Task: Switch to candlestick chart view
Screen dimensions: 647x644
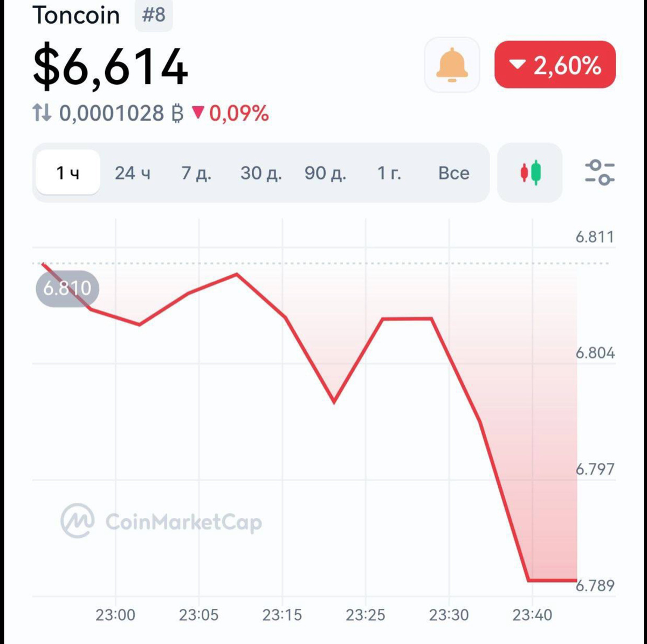Action: point(529,172)
